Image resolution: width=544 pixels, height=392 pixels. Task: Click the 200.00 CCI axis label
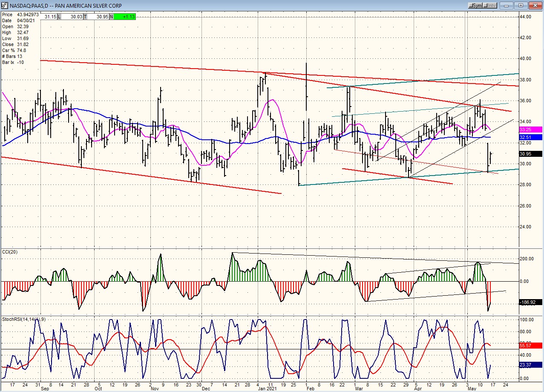(527, 259)
